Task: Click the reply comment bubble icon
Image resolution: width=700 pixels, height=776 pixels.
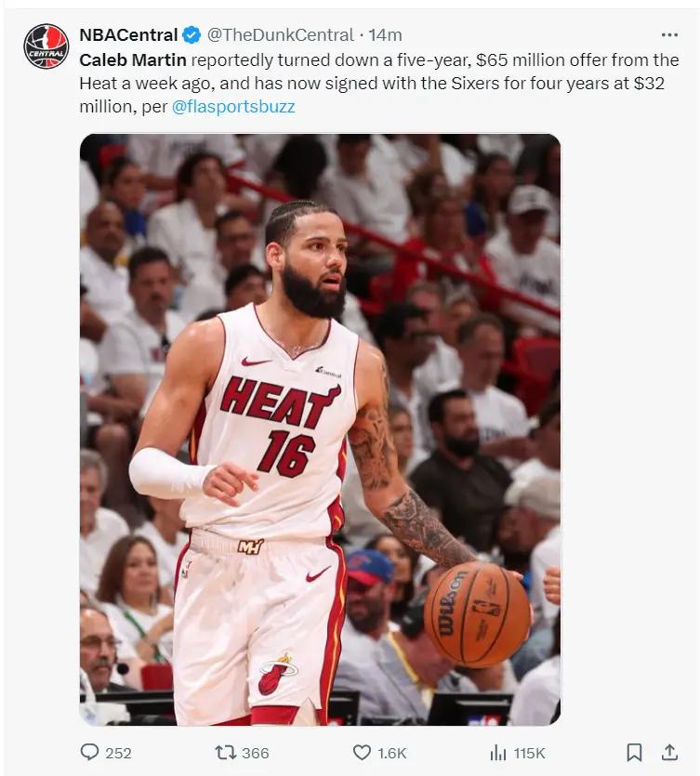Action: (89, 752)
